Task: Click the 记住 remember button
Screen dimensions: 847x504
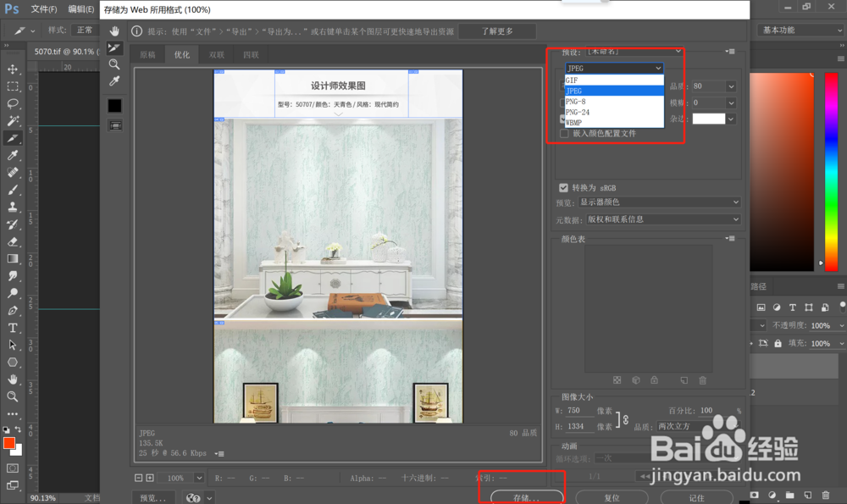Action: point(697,497)
